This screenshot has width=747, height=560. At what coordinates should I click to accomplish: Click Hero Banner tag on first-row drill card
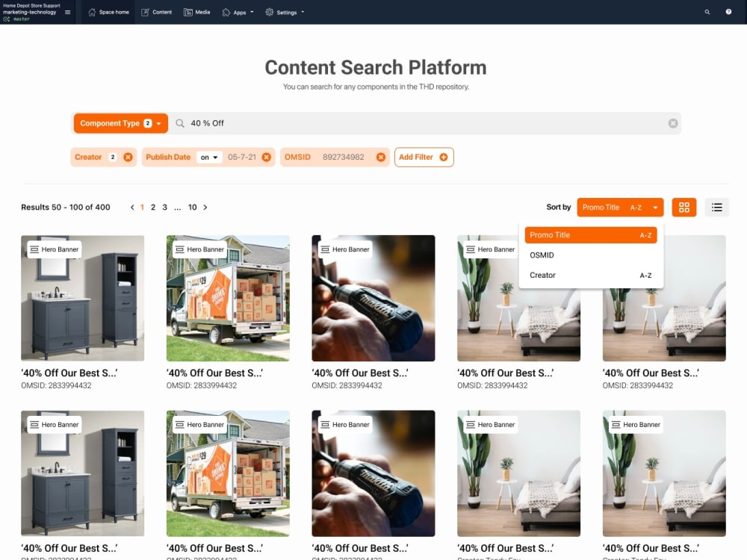click(x=345, y=249)
